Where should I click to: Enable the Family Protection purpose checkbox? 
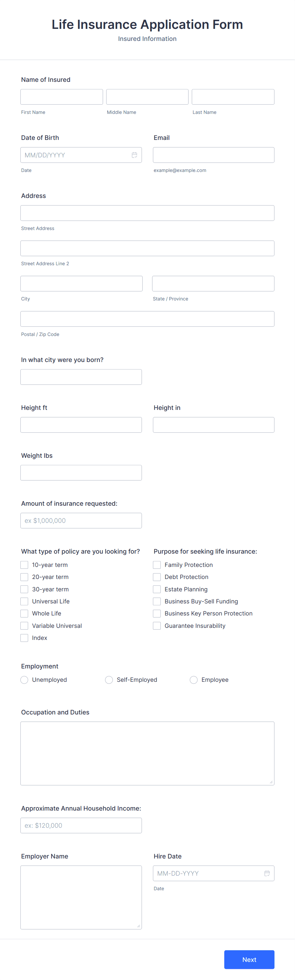point(156,565)
